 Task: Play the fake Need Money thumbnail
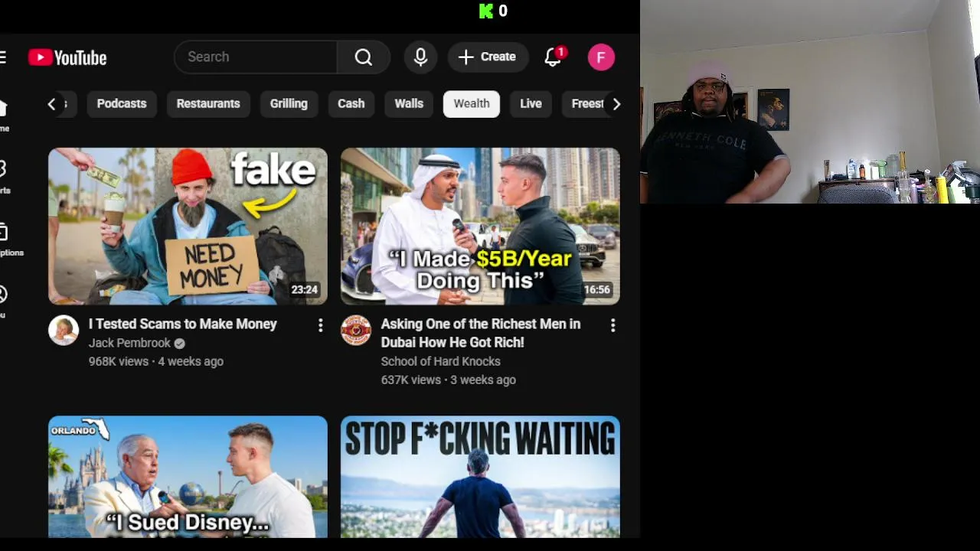[x=188, y=227]
